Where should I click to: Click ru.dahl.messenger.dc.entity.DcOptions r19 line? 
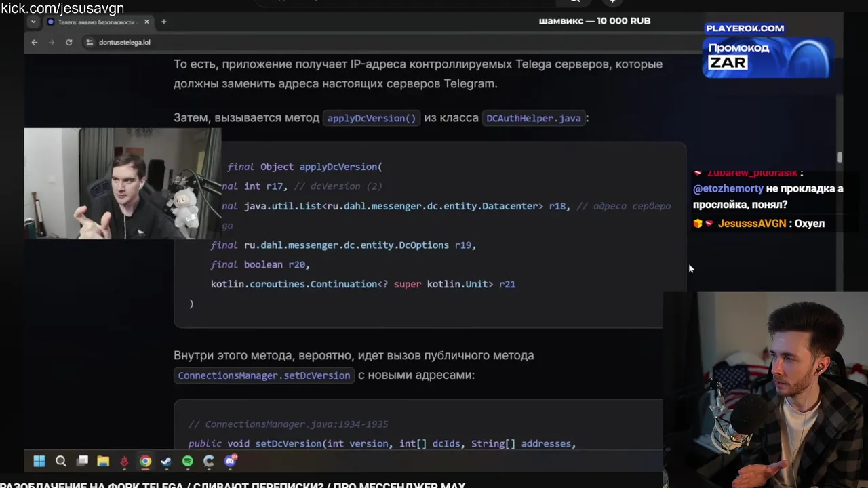coord(344,245)
